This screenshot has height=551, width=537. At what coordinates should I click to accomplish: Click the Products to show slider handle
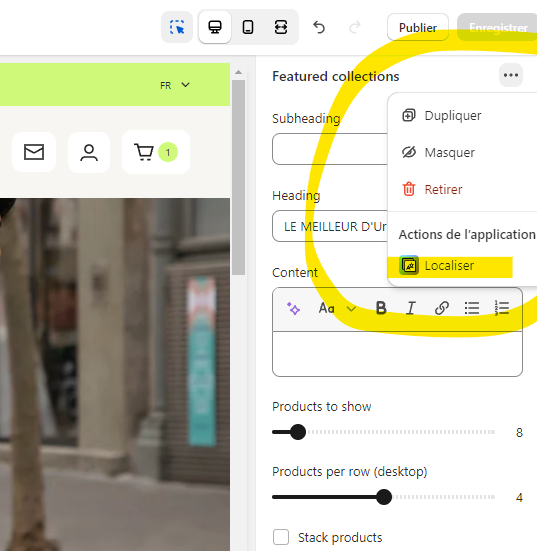point(298,432)
